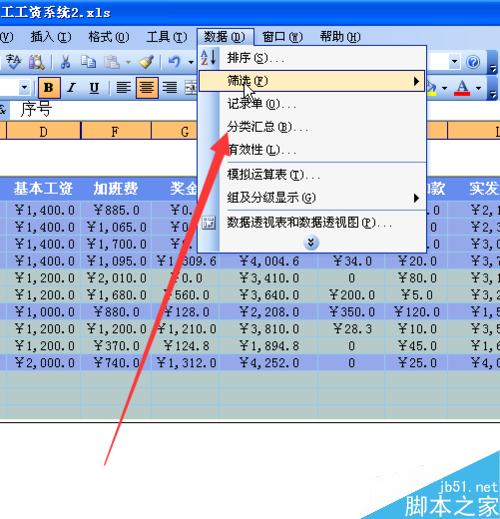Open the 插入(I) menu
500x519 pixels.
[51, 37]
